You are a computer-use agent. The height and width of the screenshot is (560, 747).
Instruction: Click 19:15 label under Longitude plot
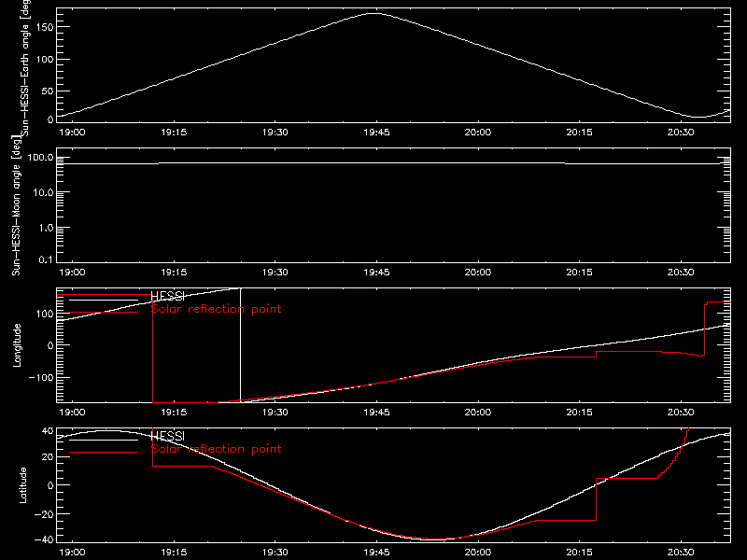point(174,412)
